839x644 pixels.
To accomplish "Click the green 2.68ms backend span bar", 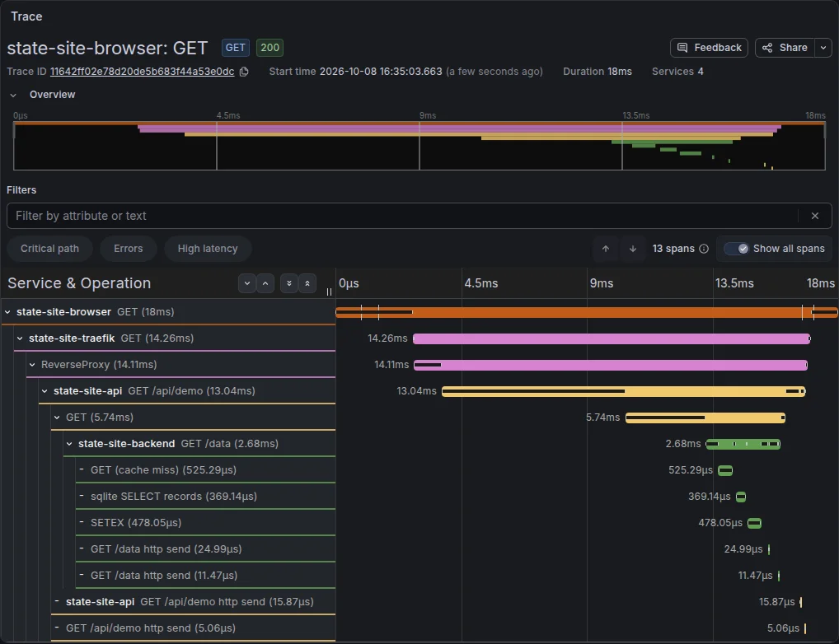I will pos(743,444).
